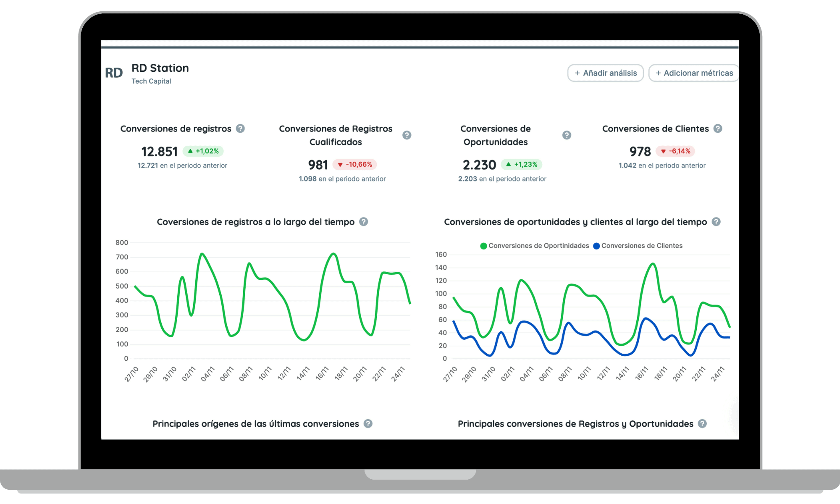This screenshot has height=504, width=840.
Task: Click help icon beside Conversiones de Registros Cualificados
Action: pyautogui.click(x=407, y=135)
